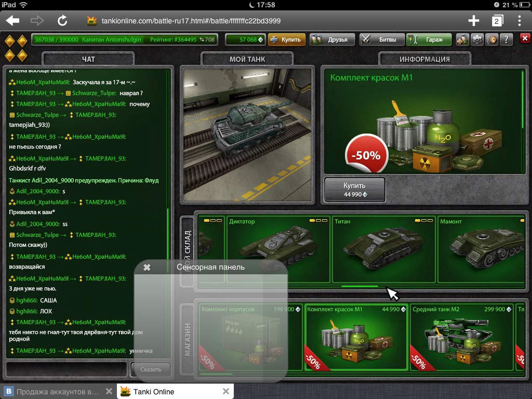Image resolution: width=532 pixels, height=399 pixels.
Task: Click the browser forward arrow
Action: coord(37,21)
